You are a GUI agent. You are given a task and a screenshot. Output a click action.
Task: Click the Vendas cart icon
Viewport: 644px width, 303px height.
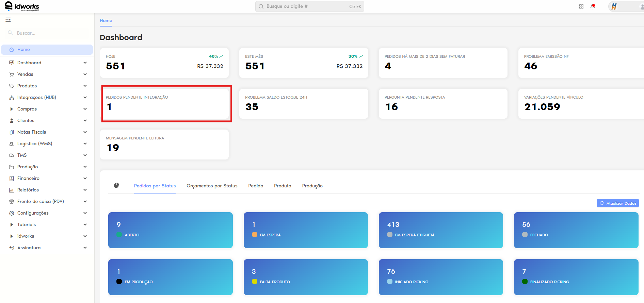click(12, 74)
